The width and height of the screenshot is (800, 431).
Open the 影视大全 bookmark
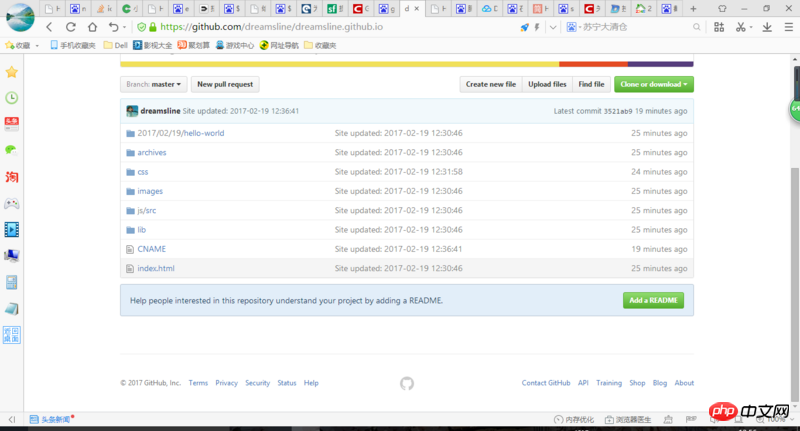[x=153, y=45]
